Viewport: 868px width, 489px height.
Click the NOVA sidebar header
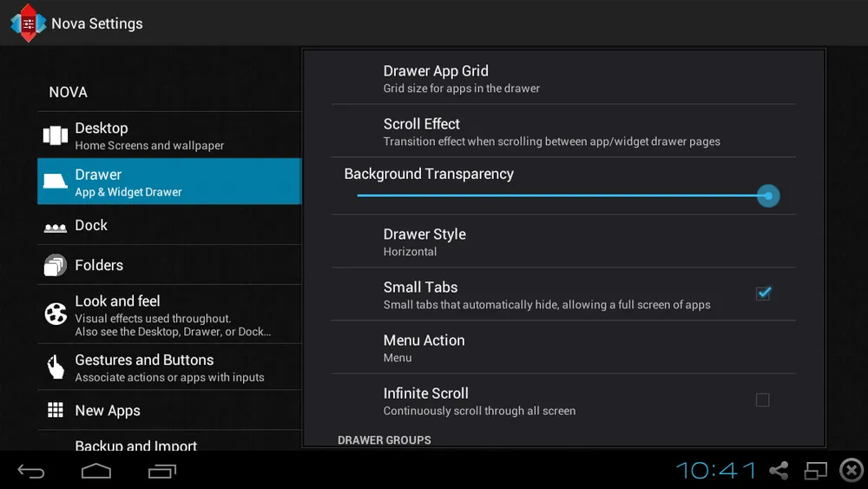coord(68,92)
